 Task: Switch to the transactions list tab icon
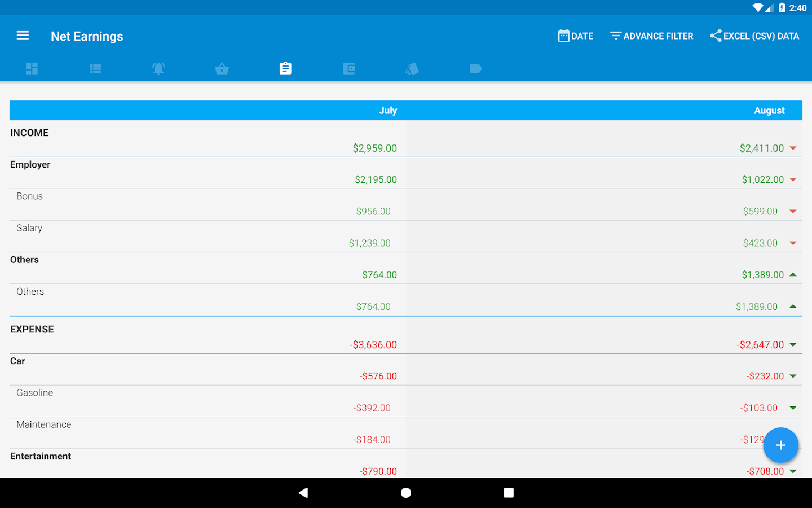[95, 68]
